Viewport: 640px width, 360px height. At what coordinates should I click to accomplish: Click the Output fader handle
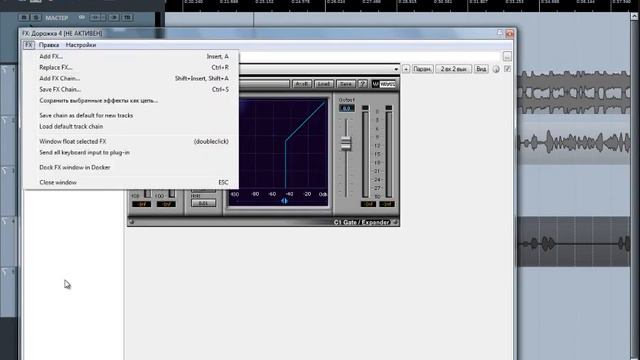[x=346, y=143]
